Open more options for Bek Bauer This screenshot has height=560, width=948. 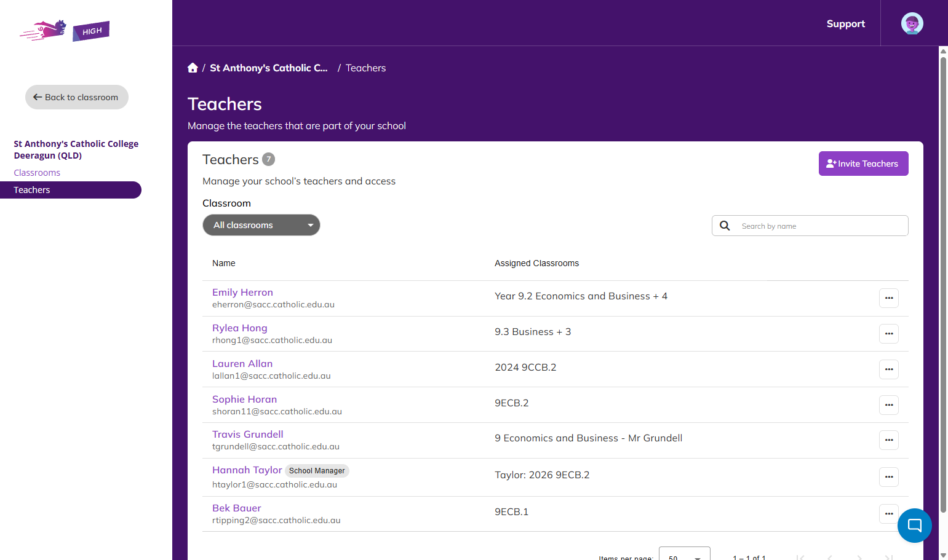889,514
